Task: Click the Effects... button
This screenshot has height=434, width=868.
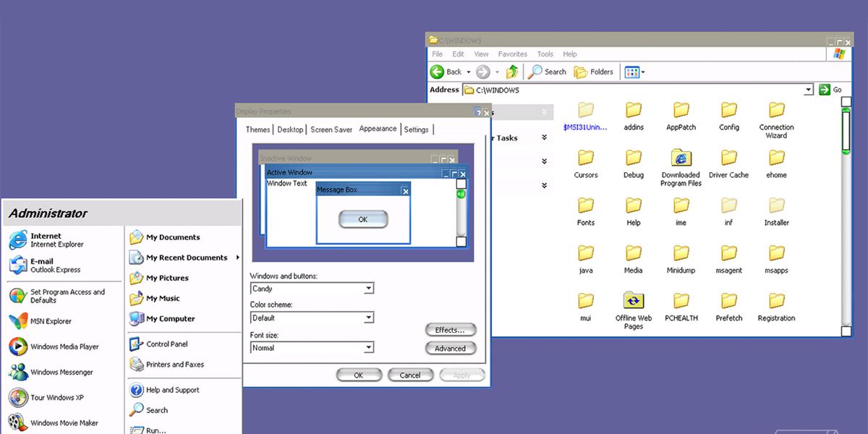Action: coord(451,330)
